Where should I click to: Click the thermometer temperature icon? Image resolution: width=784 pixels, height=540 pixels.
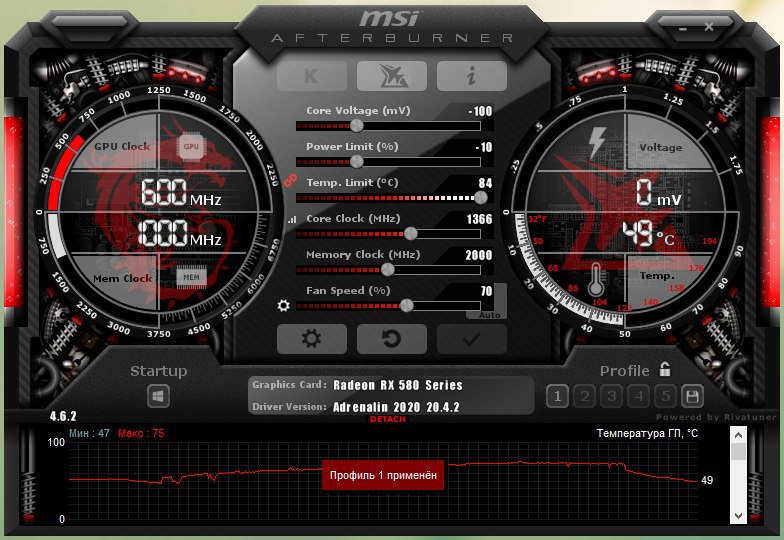(x=596, y=280)
